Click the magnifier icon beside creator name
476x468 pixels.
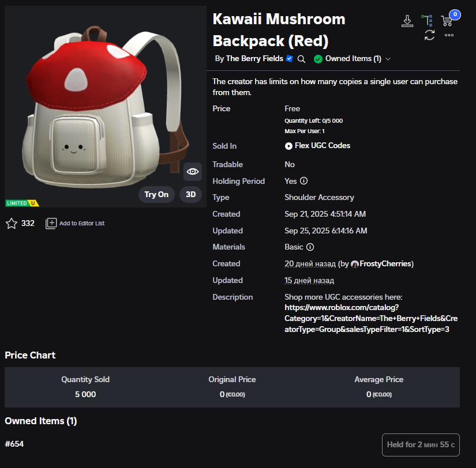click(301, 59)
